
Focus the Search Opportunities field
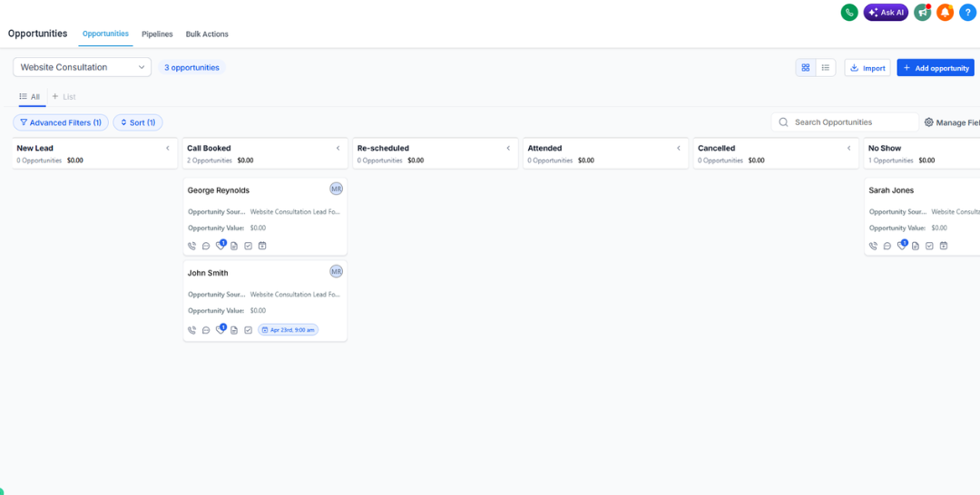tap(845, 122)
